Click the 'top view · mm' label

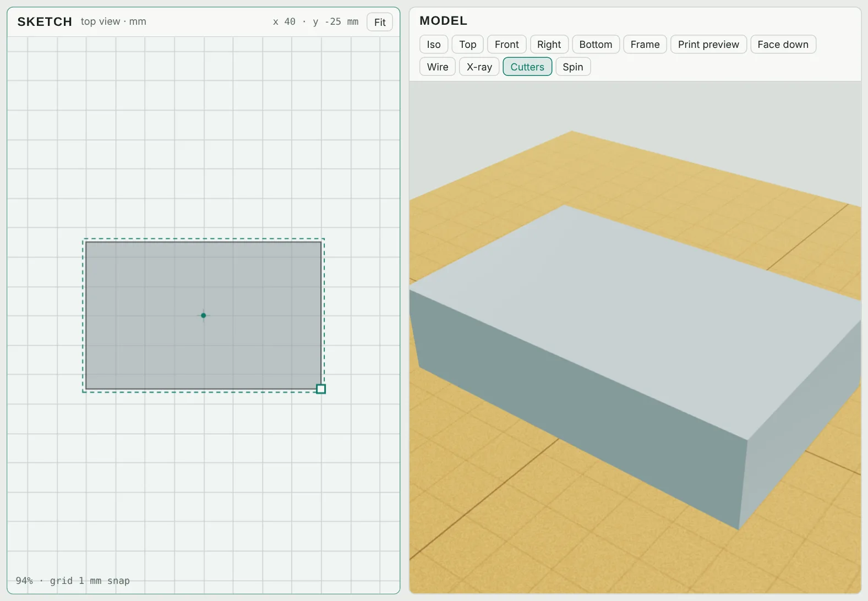coord(113,21)
